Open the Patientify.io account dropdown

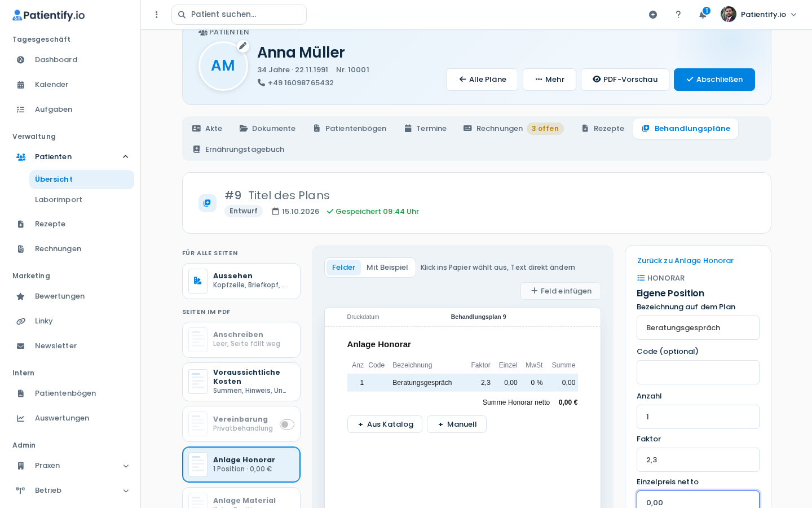759,15
